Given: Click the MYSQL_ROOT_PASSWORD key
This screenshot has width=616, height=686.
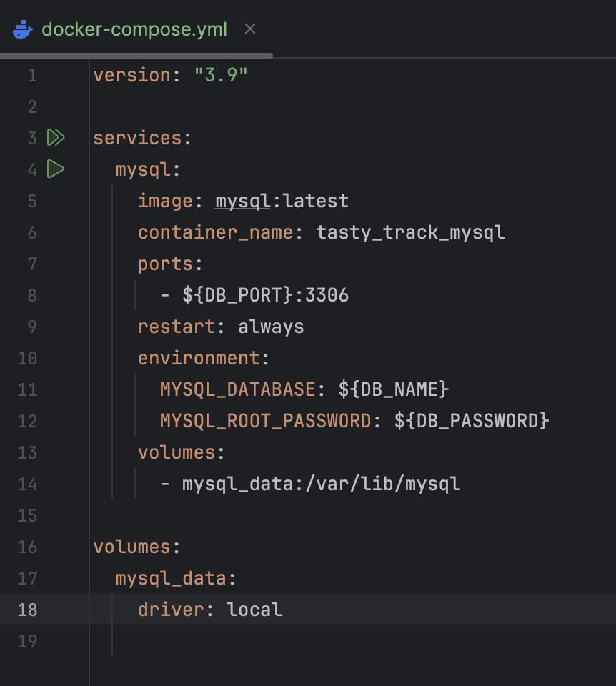Looking at the screenshot, I should [x=266, y=422].
